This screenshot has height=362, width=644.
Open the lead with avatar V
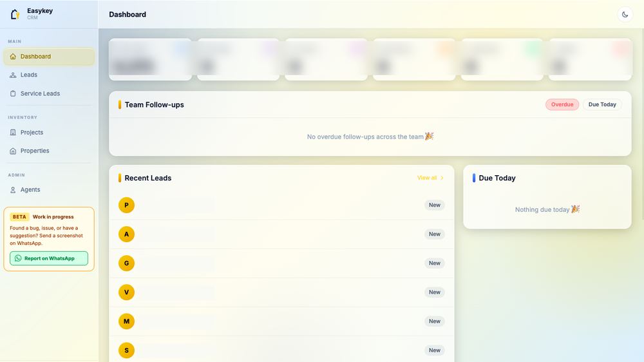tap(281, 292)
